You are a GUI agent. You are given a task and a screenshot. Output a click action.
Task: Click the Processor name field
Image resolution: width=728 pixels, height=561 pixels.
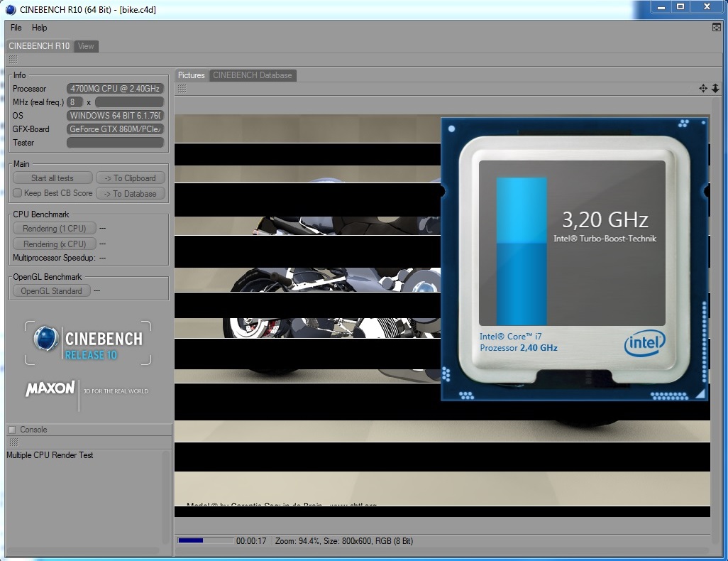pyautogui.click(x=115, y=88)
